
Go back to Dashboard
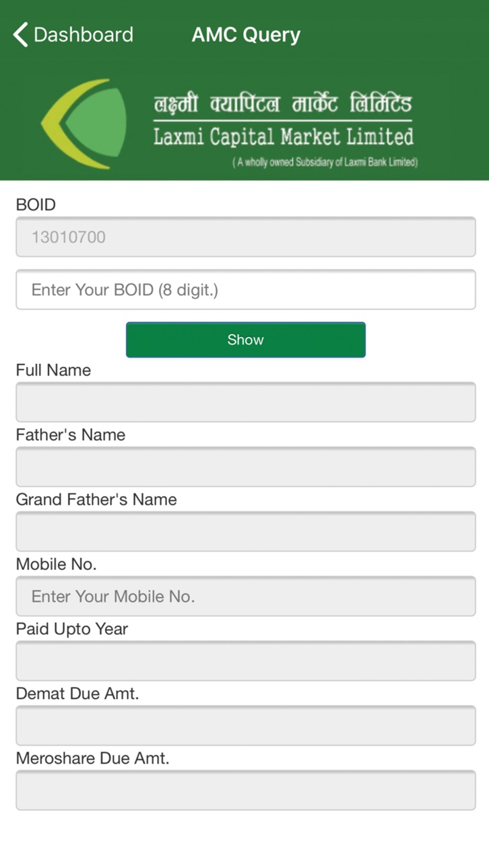(73, 35)
